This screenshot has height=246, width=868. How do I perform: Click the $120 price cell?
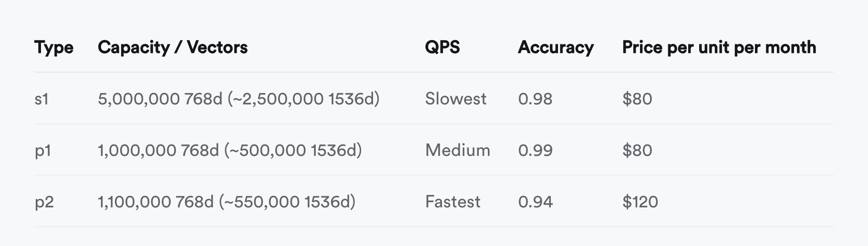tap(640, 202)
